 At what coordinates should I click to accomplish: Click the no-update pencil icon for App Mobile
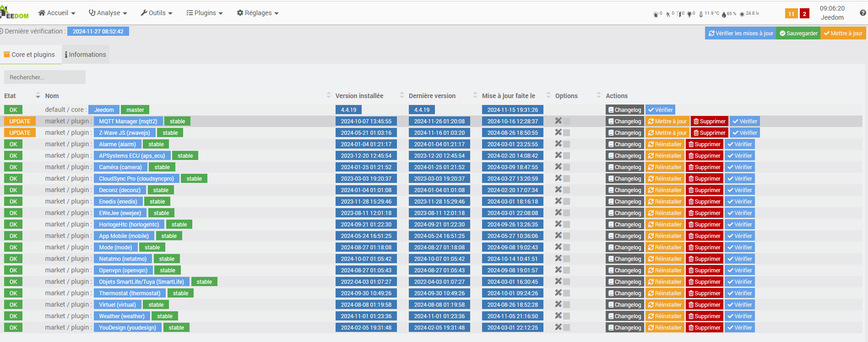[x=558, y=236]
